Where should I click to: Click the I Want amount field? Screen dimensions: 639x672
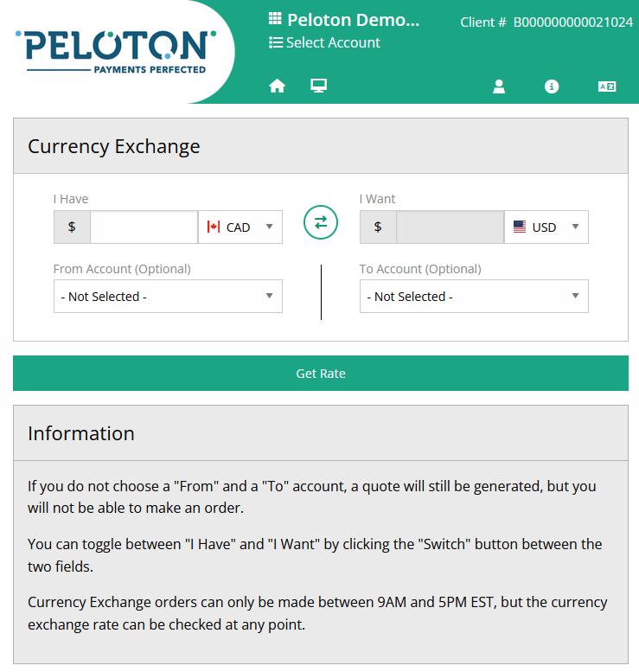[x=450, y=227]
